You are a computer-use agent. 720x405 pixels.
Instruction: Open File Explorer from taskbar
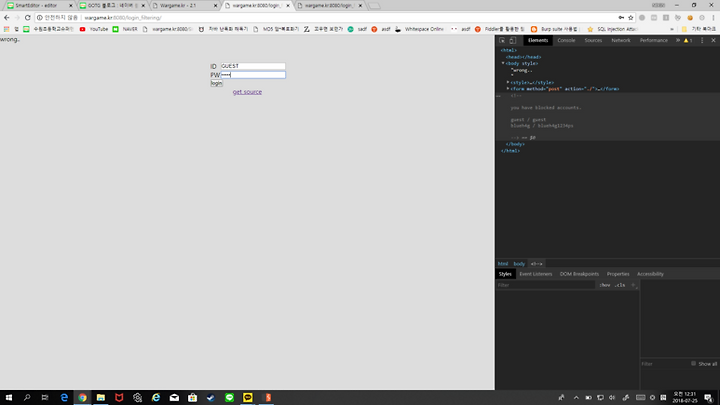click(x=101, y=398)
